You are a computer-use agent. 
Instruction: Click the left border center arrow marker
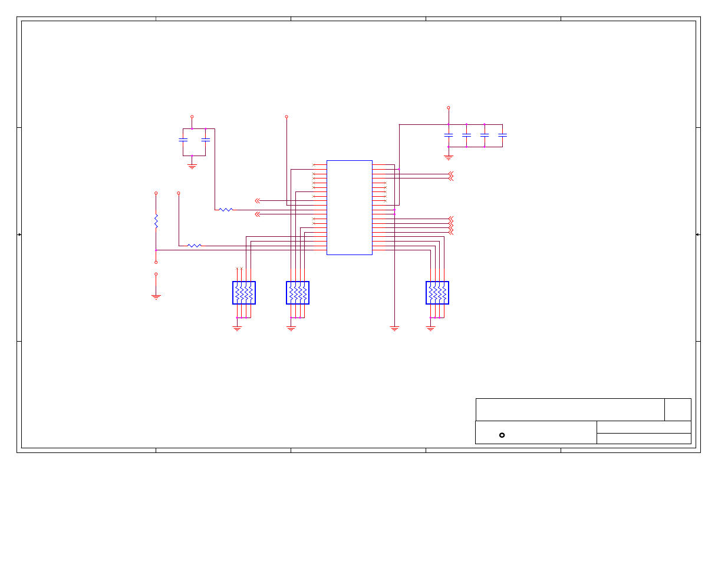tap(19, 234)
